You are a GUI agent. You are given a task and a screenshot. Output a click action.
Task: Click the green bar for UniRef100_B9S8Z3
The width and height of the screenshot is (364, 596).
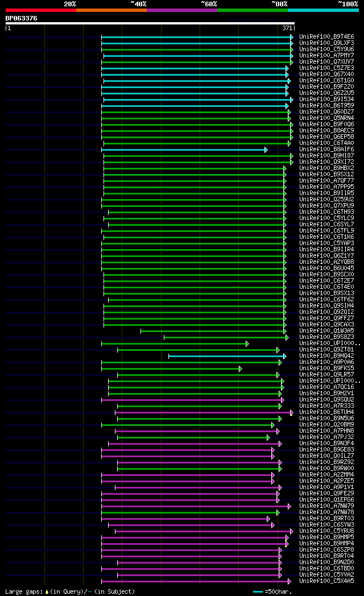click(x=226, y=338)
